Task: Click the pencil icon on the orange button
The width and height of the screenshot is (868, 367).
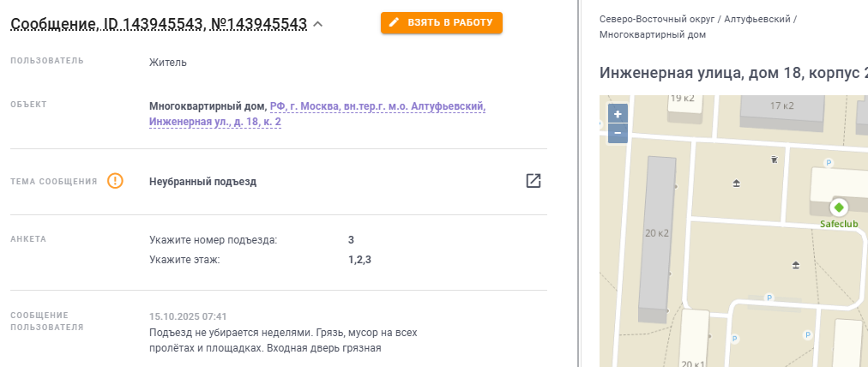Action: point(394,22)
